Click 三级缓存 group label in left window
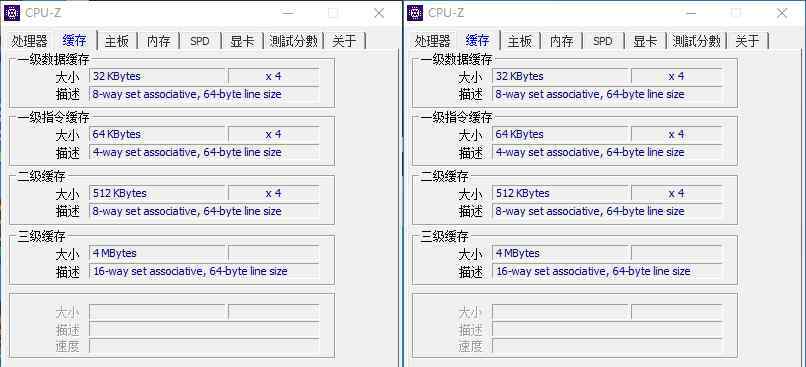 tap(41, 237)
